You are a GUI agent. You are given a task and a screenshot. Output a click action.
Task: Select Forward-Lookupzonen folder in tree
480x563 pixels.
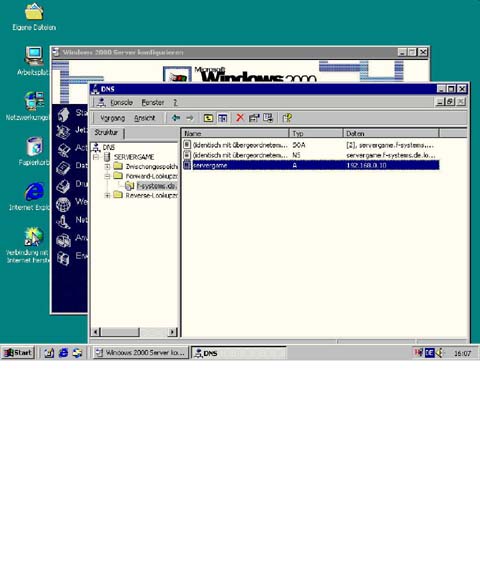click(x=151, y=176)
